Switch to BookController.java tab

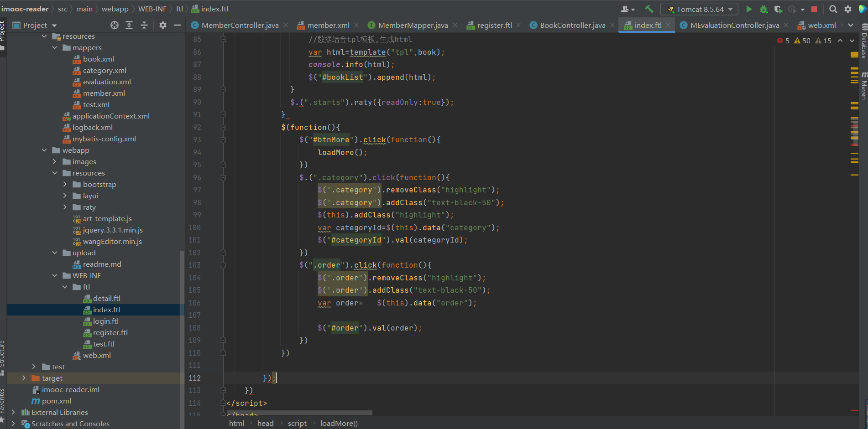[x=573, y=25]
